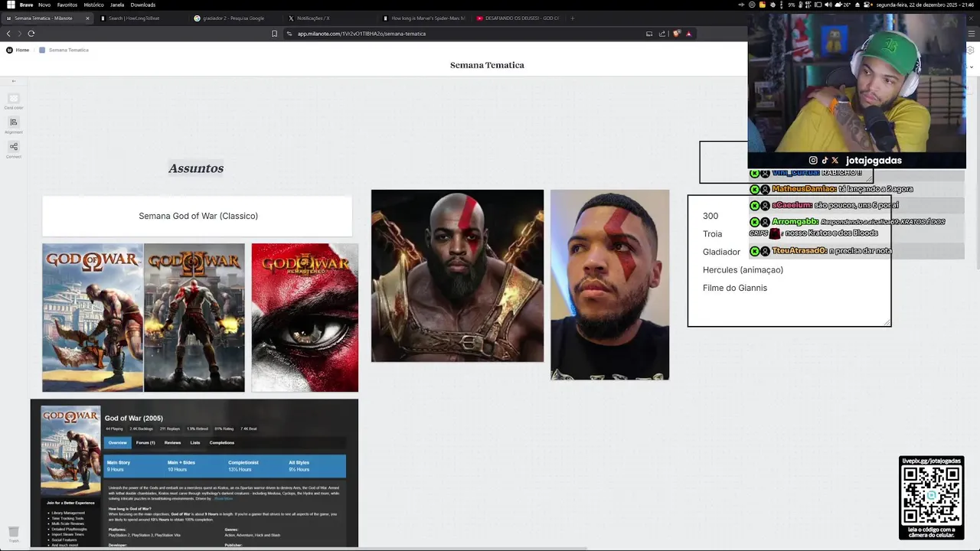
Task: Go forward with browser forward arrow
Action: click(19, 34)
